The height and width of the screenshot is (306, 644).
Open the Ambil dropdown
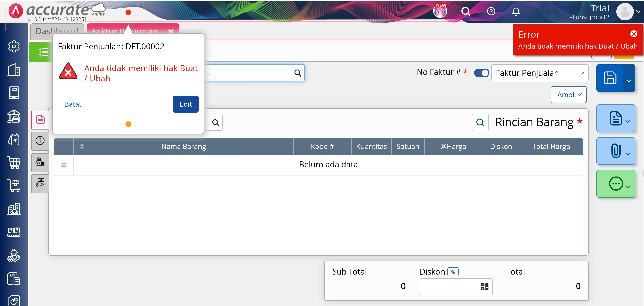coord(569,95)
